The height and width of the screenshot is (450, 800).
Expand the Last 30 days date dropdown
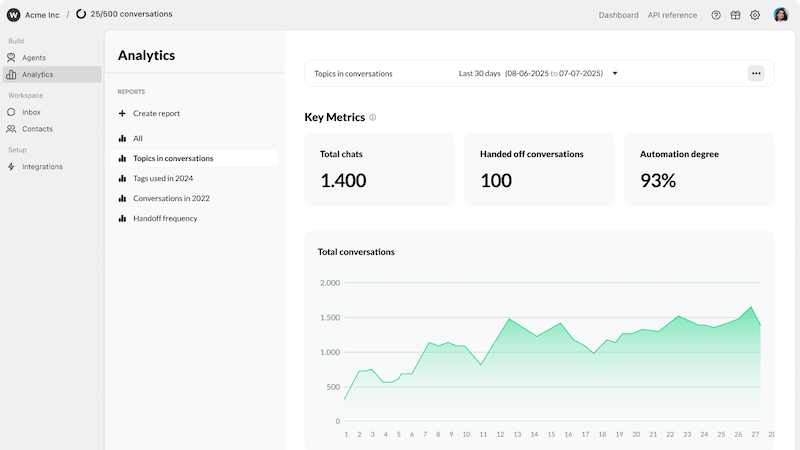615,73
